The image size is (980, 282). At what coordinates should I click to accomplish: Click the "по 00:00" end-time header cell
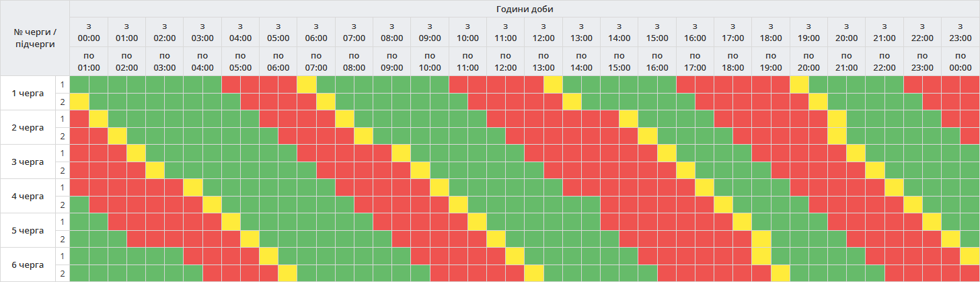point(960,61)
